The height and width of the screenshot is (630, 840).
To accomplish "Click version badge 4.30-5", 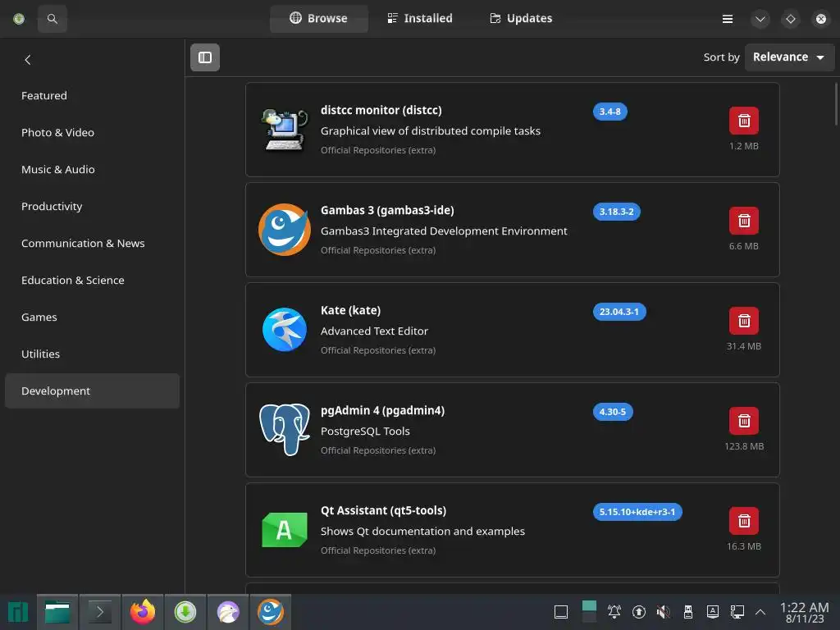I will point(612,412).
